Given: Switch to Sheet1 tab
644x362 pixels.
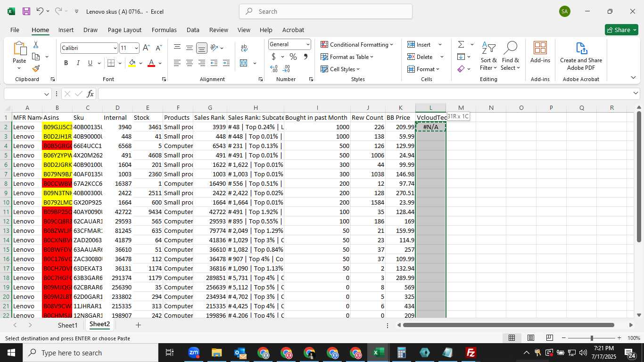Looking at the screenshot, I should 67,325.
